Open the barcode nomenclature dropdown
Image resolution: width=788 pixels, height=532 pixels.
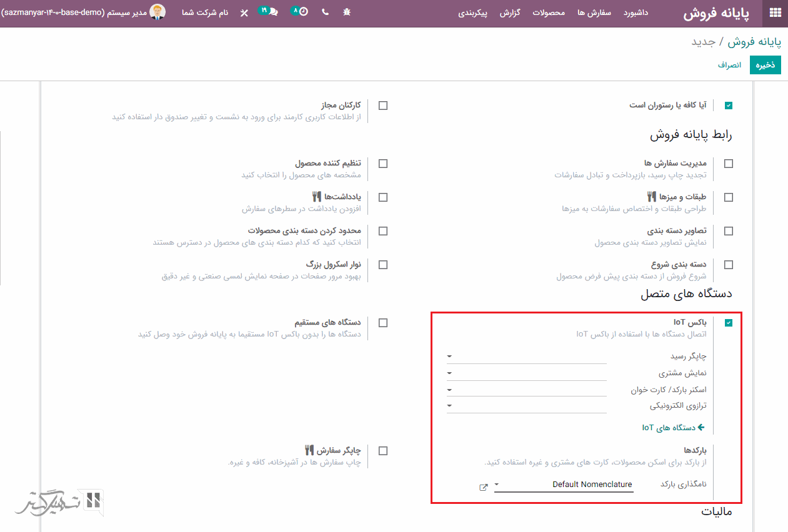(x=562, y=485)
